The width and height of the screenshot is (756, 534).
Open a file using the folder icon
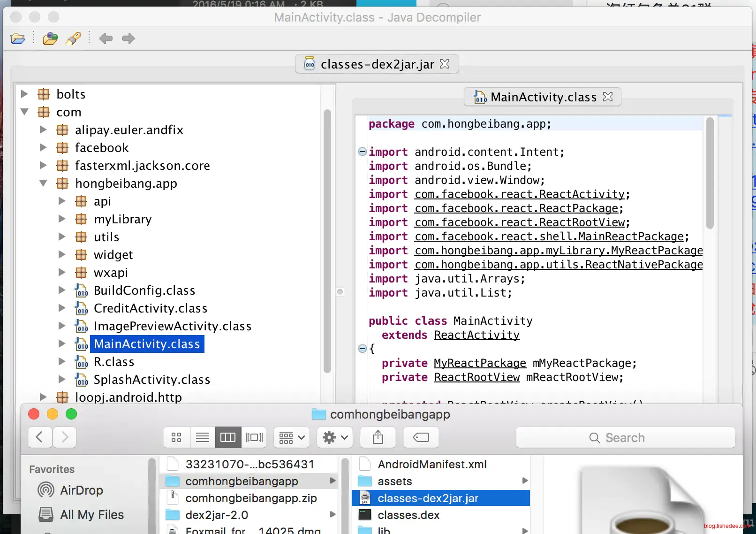(18, 38)
